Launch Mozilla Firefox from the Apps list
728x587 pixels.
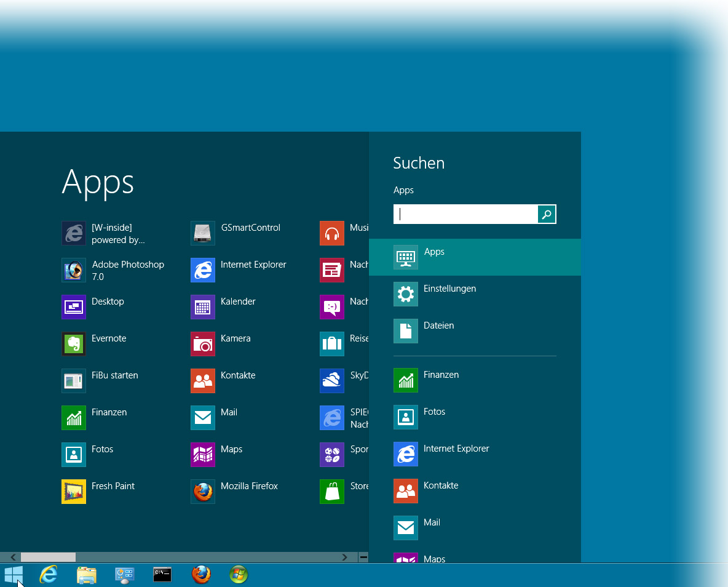point(203,492)
